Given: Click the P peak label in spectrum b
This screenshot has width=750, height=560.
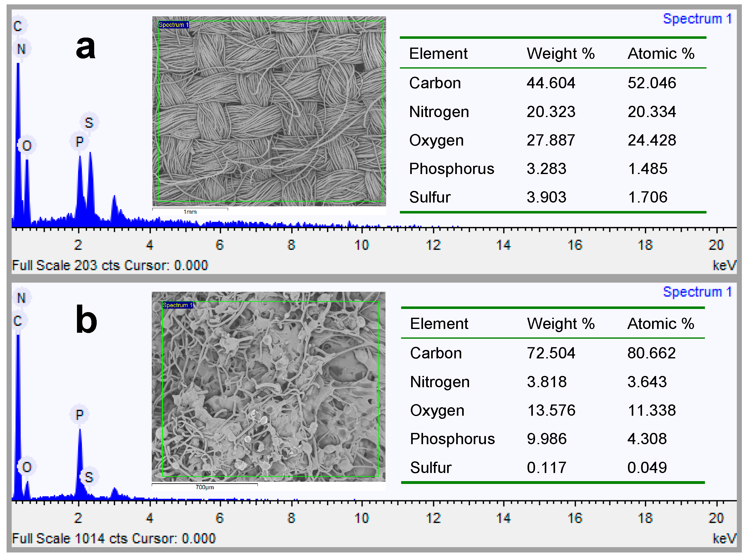Looking at the screenshot, I should 79,414.
